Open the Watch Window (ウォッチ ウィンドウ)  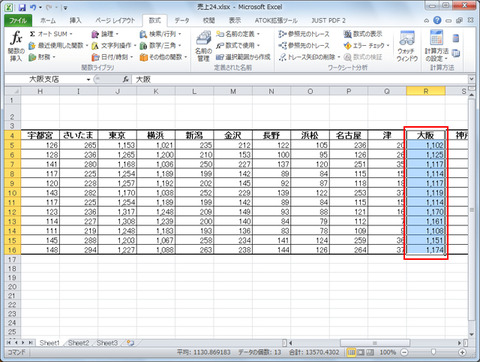tap(407, 46)
